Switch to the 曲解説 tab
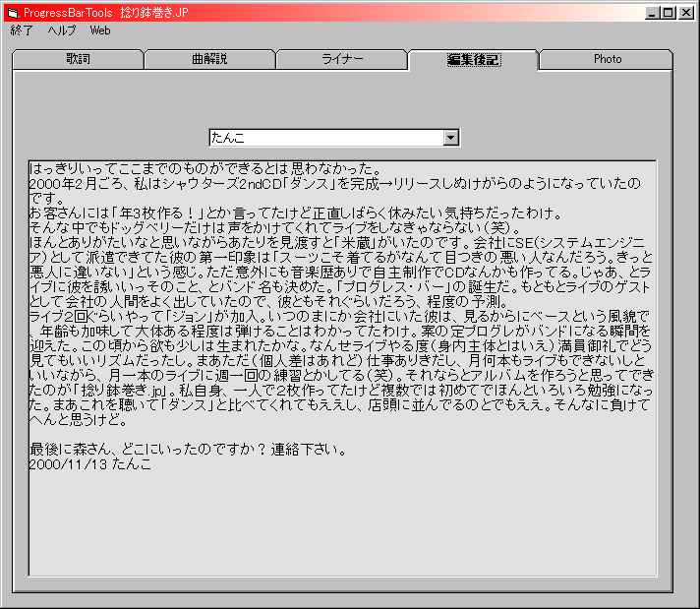The width and height of the screenshot is (700, 609). 209,59
